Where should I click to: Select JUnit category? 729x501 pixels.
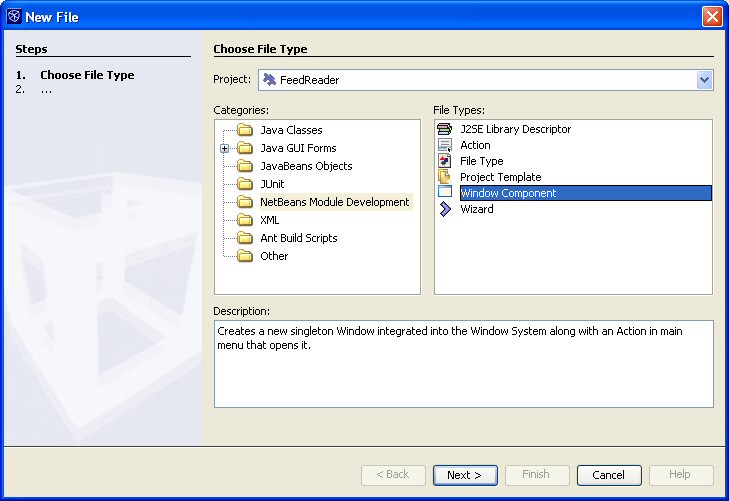coord(272,184)
